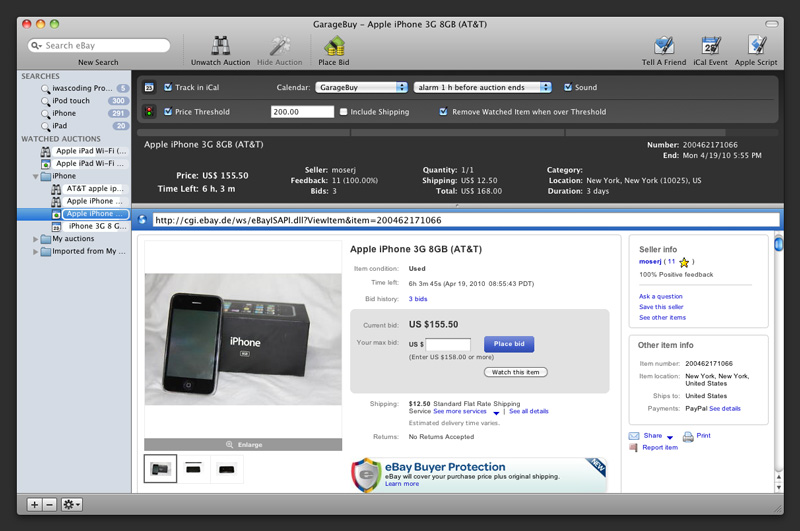Click the Learn more link under Buyer Protection

coord(402,484)
